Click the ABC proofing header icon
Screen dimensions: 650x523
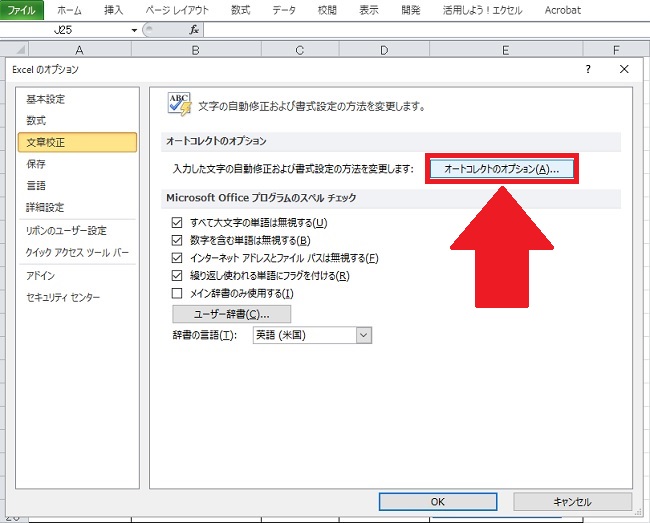tap(180, 103)
